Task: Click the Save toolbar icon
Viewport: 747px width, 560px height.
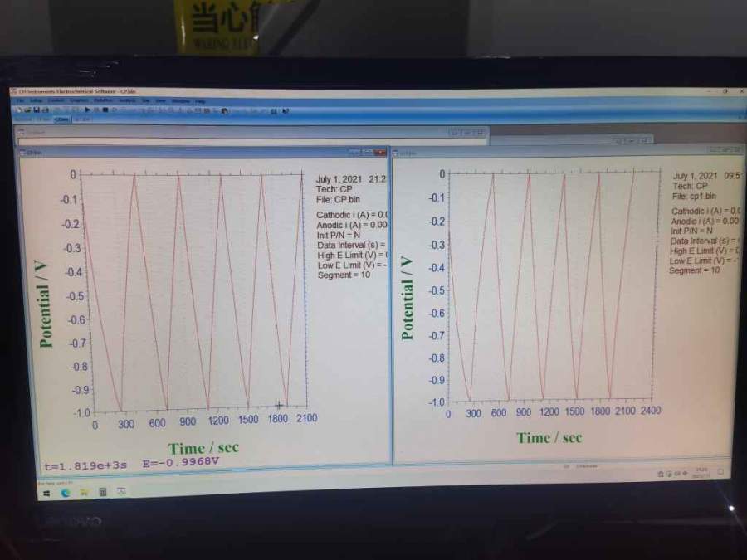Action: click(x=37, y=110)
